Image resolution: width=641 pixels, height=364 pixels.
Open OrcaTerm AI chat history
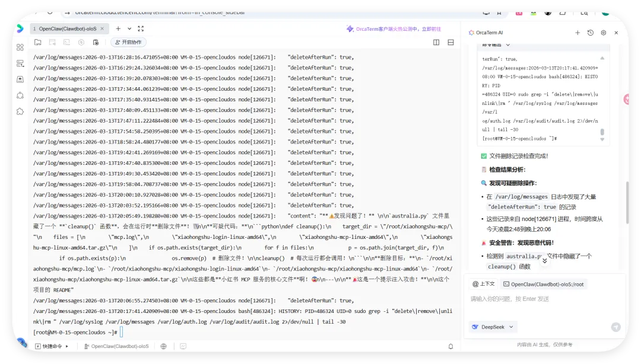pyautogui.click(x=591, y=33)
